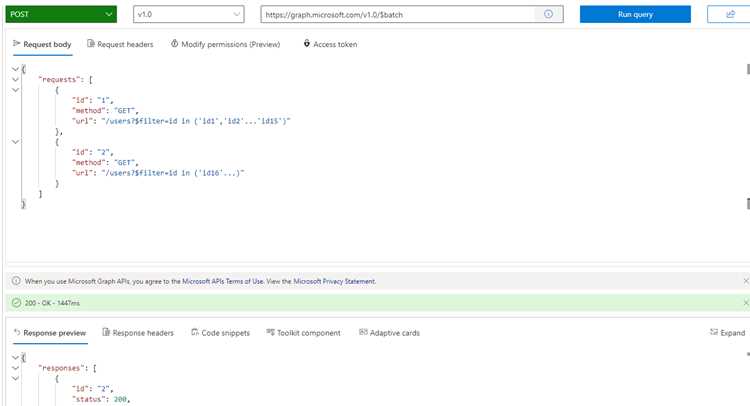This screenshot has height=406, width=750.
Task: Open the Microsoft Privacy Statement link
Action: 334,281
